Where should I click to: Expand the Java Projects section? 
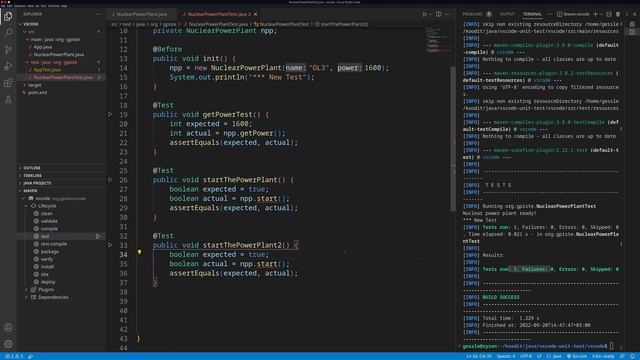click(37, 183)
